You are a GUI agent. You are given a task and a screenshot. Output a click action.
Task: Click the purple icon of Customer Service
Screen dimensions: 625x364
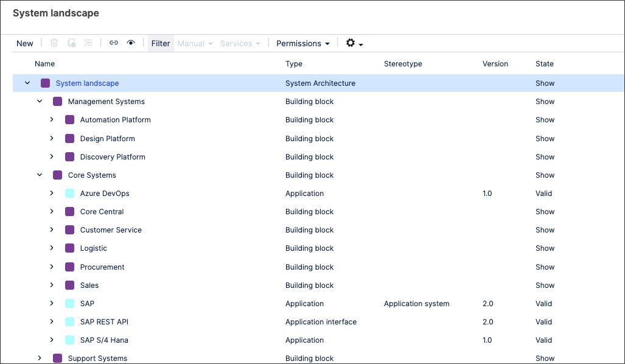click(x=70, y=229)
